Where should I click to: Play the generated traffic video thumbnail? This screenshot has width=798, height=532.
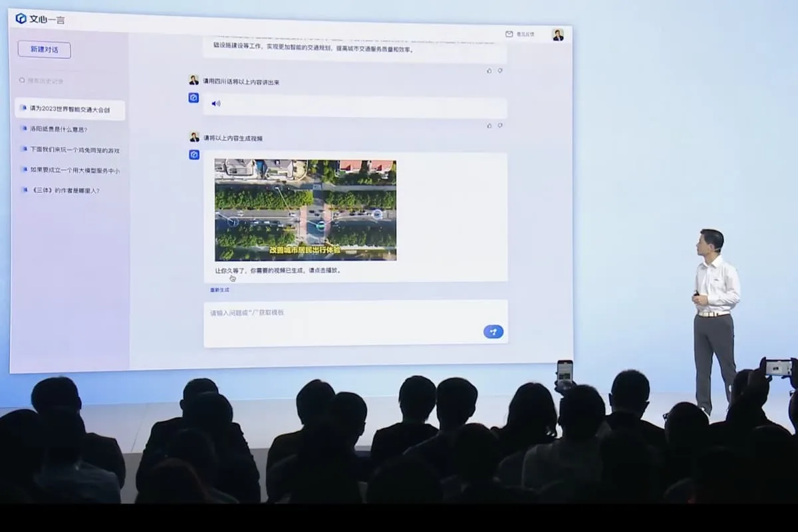305,209
